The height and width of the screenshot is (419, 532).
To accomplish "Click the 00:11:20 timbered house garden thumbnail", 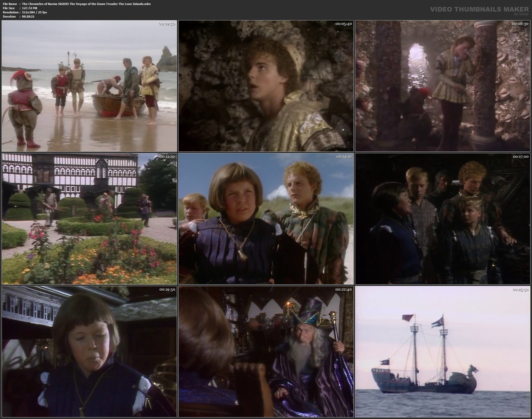I will (89, 219).
